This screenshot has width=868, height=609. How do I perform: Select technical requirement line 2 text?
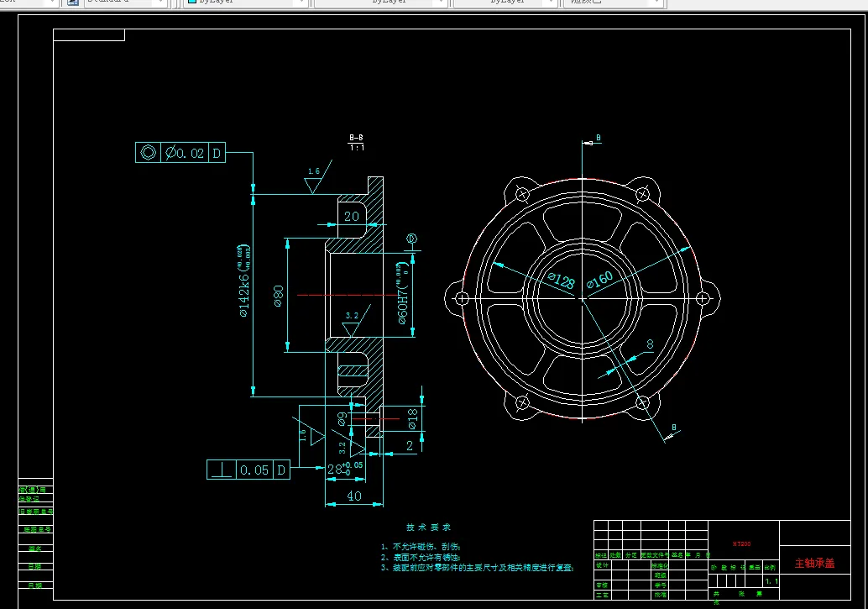pyautogui.click(x=421, y=558)
